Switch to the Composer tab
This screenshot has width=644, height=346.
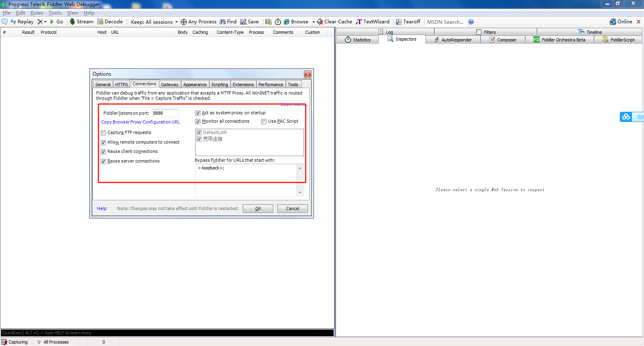tap(503, 40)
